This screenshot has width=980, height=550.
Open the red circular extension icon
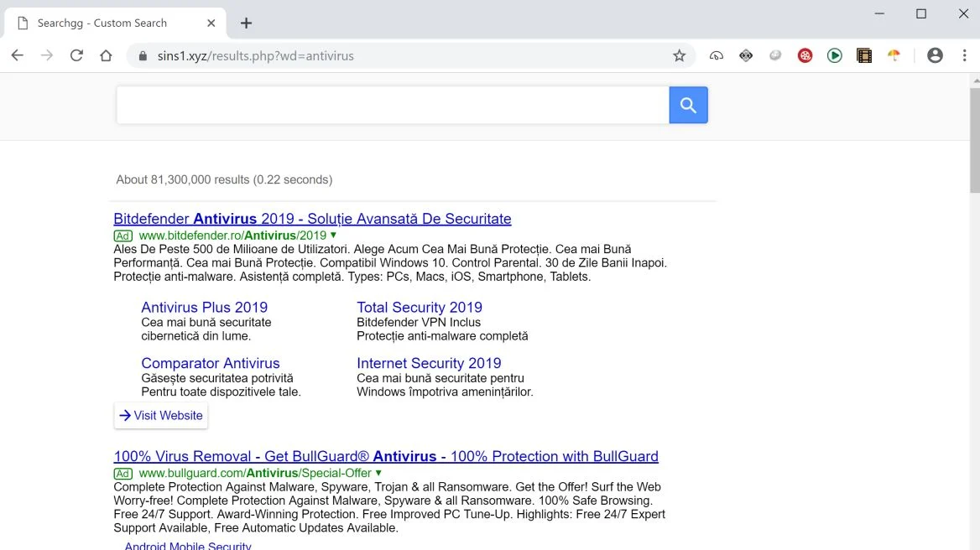[x=805, y=55]
